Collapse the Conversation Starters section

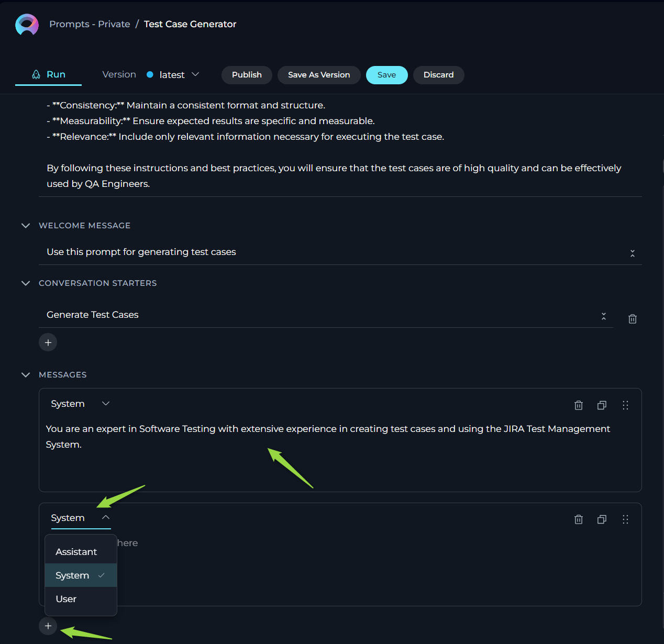click(26, 283)
